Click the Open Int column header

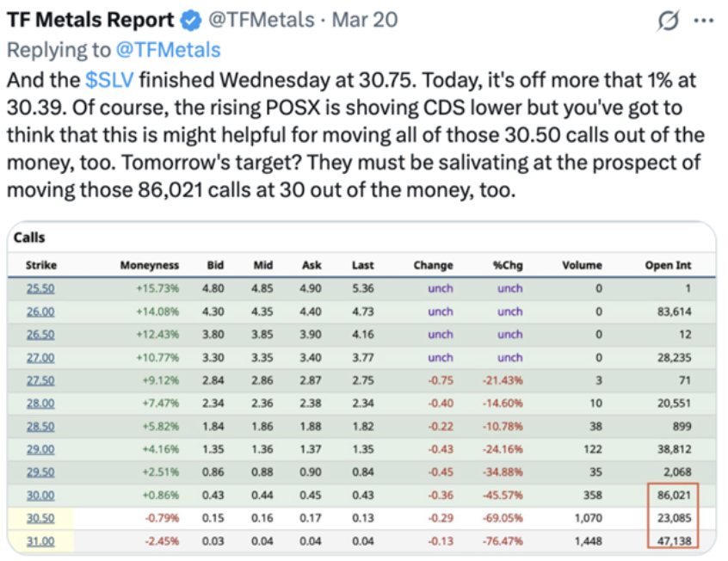click(x=668, y=265)
